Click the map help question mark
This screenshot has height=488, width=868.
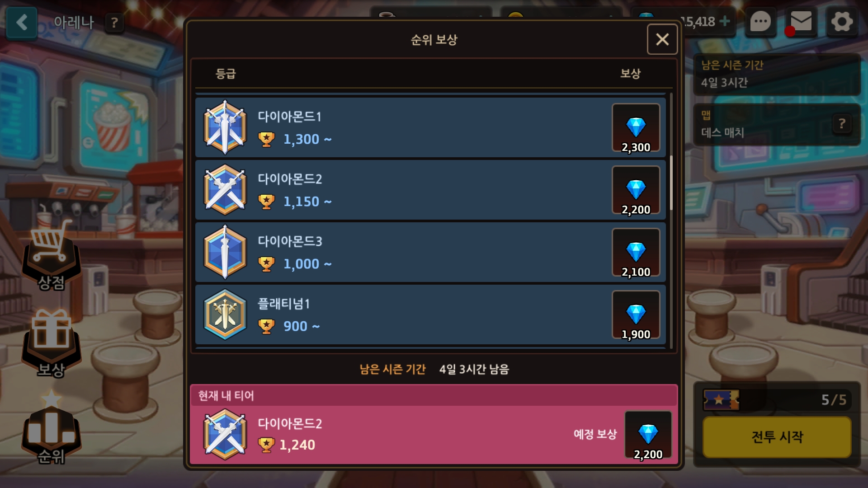click(842, 124)
